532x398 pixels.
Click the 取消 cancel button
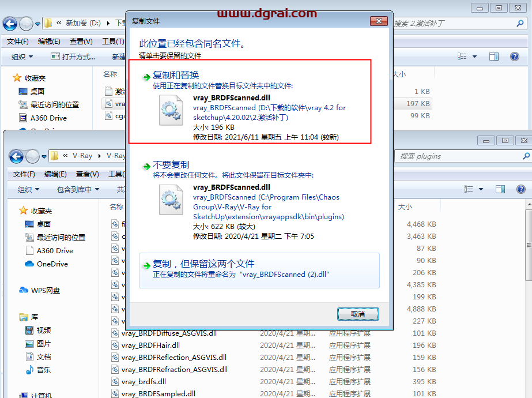point(358,314)
